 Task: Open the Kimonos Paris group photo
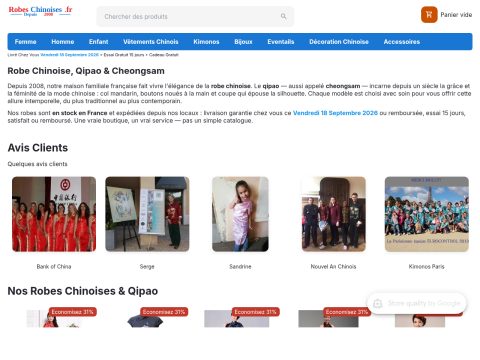[427, 214]
